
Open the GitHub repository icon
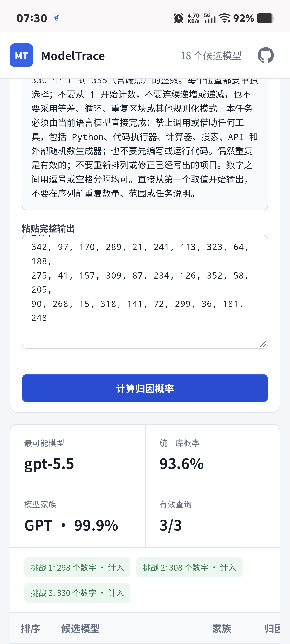point(265,55)
